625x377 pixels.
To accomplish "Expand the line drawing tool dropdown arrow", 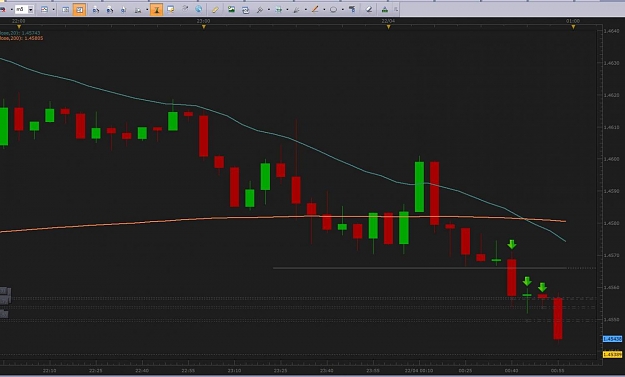I will click(324, 10).
